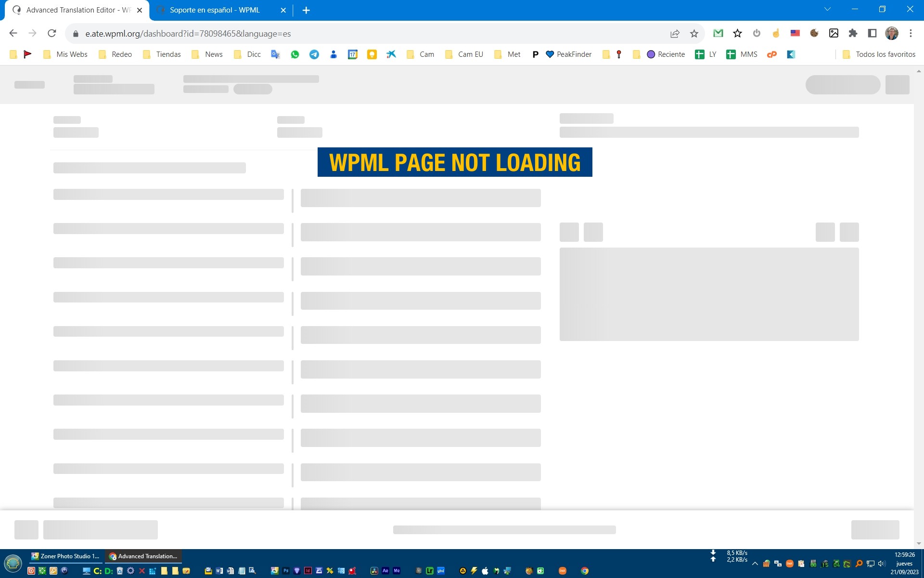924x578 pixels.
Task: Click the page vertical scrollbar down arrow
Action: (919, 543)
